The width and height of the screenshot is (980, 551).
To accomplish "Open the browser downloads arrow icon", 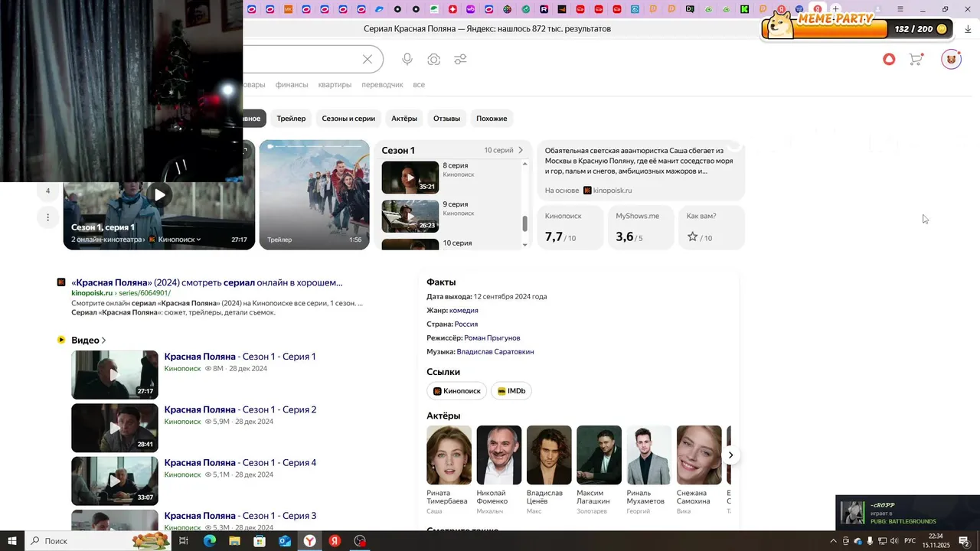I will pos(968,29).
